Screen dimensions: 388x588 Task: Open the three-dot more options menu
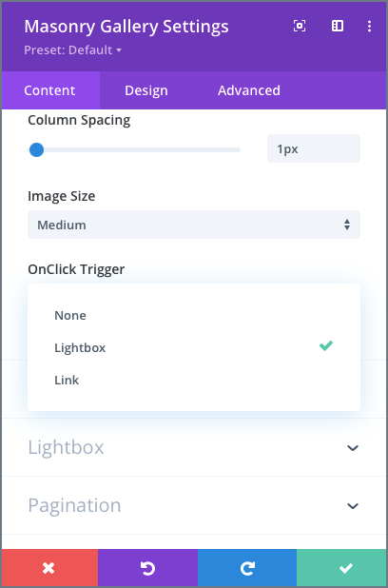tap(369, 26)
